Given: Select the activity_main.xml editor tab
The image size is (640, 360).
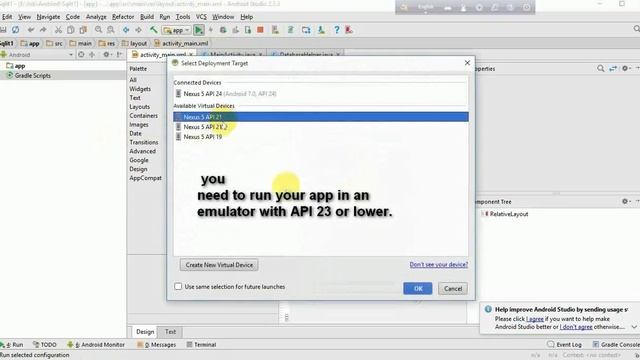Looking at the screenshot, I should (162, 55).
